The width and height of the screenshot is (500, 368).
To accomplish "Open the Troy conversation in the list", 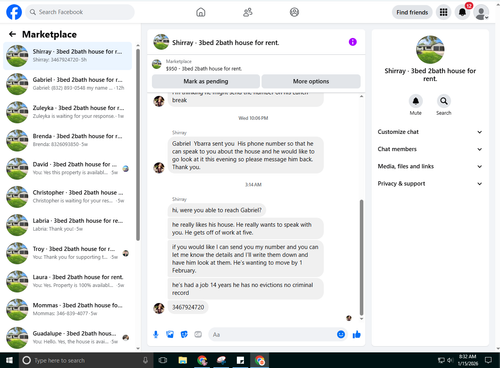I will coord(68,253).
